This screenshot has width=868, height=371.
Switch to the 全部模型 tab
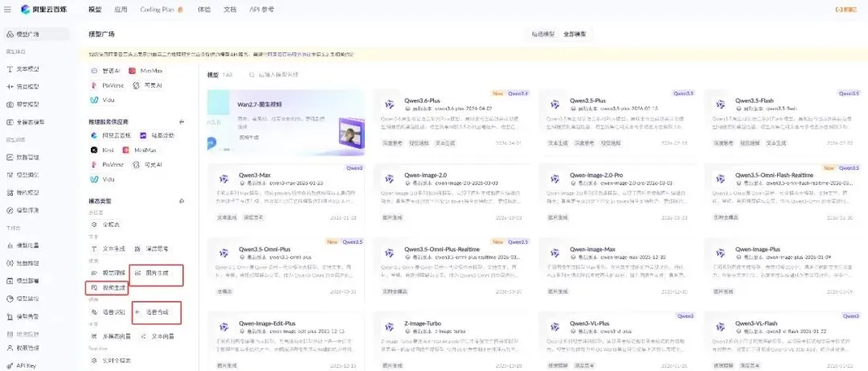coord(575,34)
